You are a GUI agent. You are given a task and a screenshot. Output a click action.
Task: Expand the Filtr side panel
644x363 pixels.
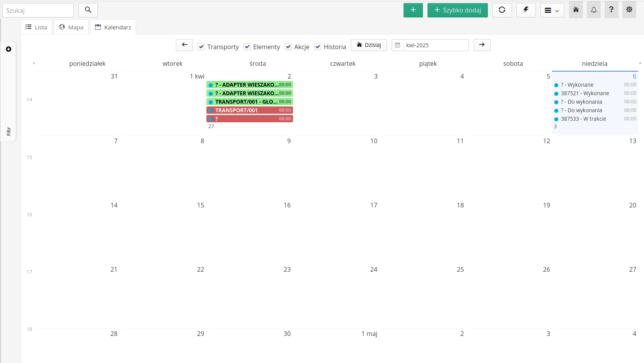[x=9, y=131]
